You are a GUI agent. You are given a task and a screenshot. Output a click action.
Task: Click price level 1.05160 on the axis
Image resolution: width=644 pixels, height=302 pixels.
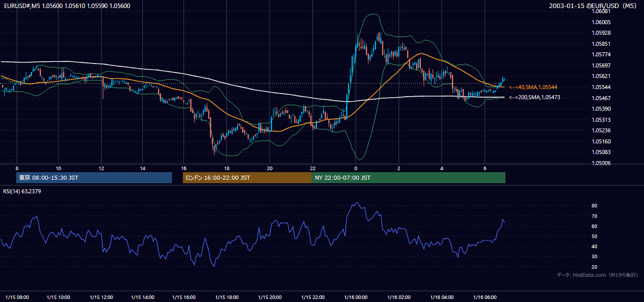[602, 141]
